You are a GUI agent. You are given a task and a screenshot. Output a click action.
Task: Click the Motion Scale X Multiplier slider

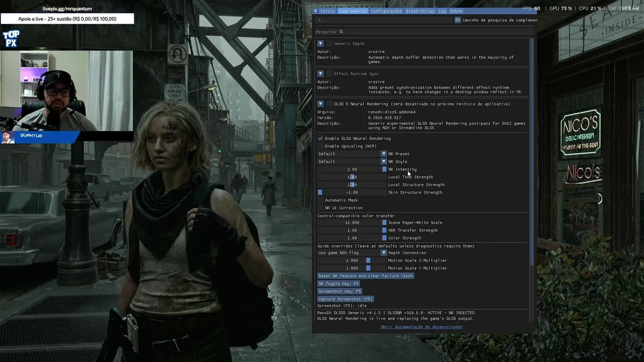(352, 260)
